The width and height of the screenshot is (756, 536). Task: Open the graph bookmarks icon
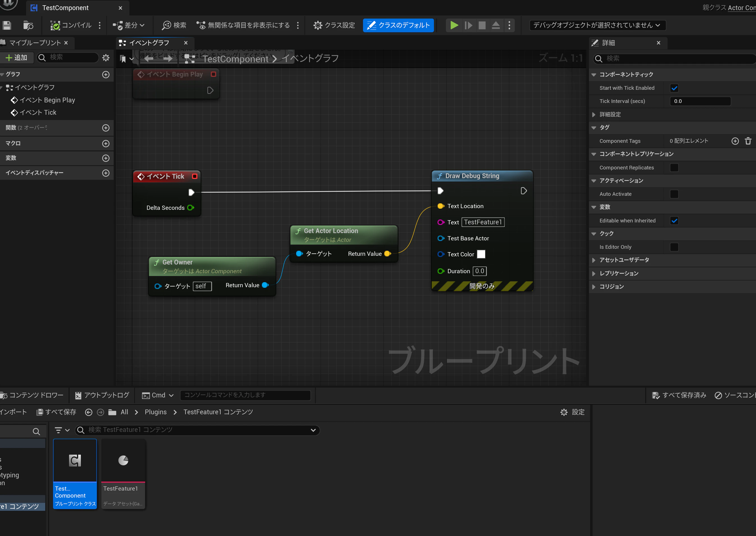(123, 59)
